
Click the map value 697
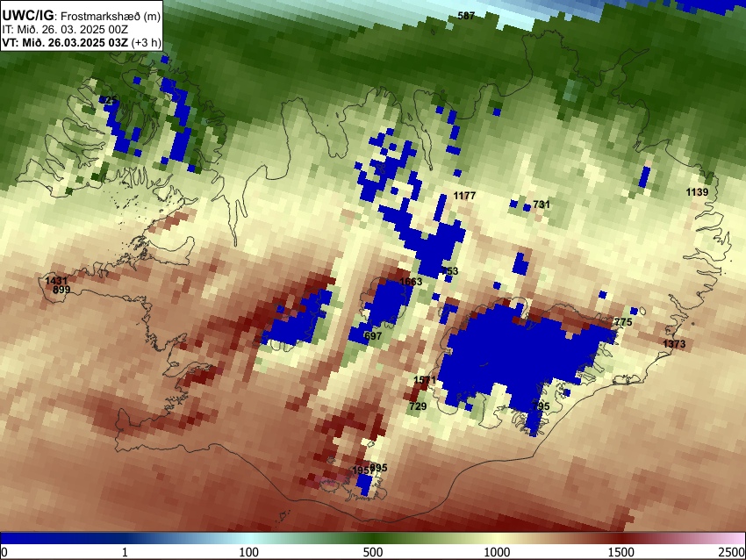pos(373,336)
